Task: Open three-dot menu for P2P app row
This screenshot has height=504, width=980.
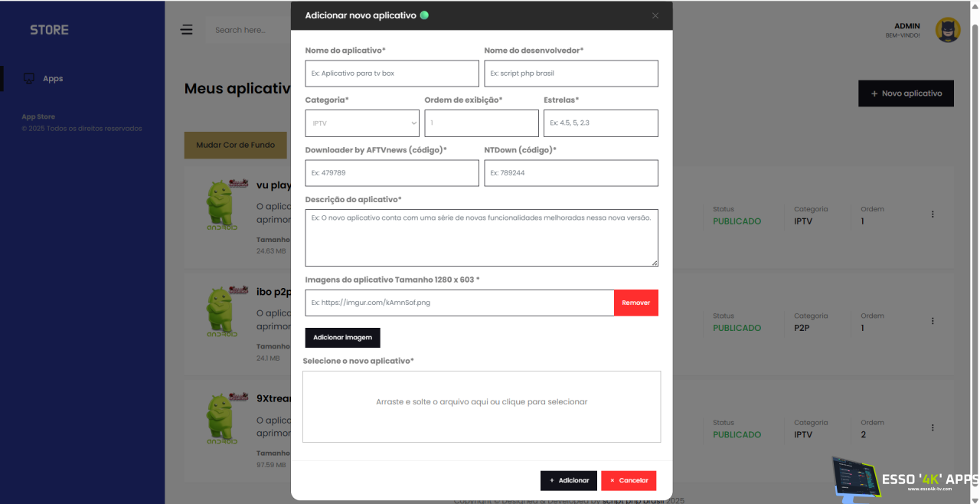Action: click(933, 321)
